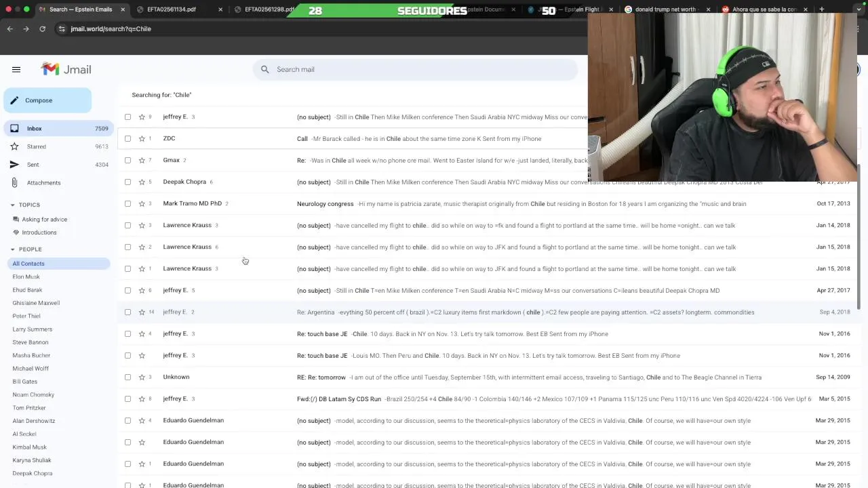Open the hamburger main menu
The height and width of the screenshot is (488, 868).
tap(16, 69)
